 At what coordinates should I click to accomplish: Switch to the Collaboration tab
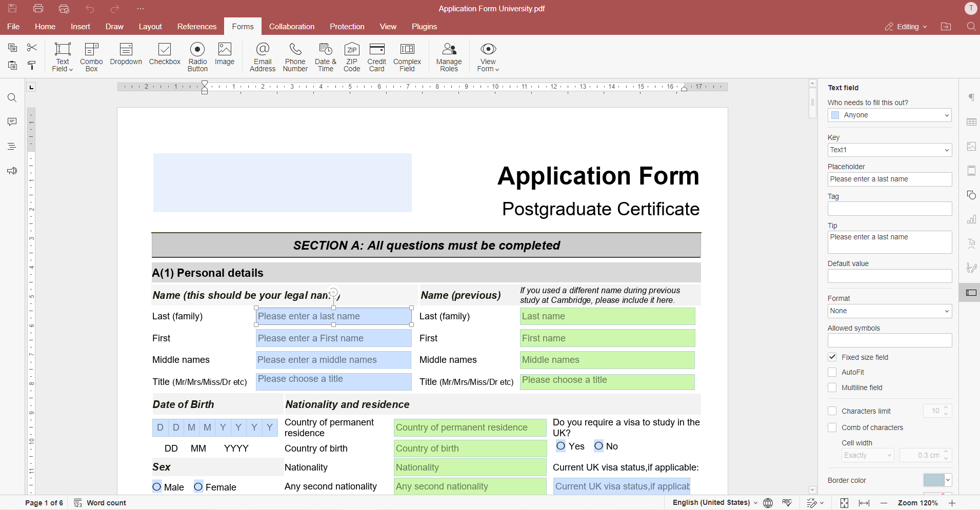pos(291,27)
